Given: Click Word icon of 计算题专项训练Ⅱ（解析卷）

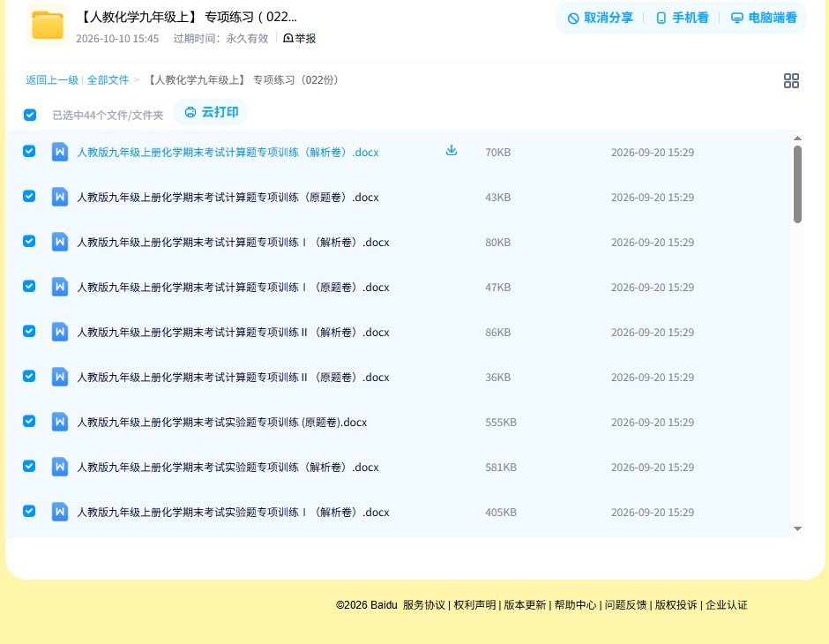Looking at the screenshot, I should point(60,332).
